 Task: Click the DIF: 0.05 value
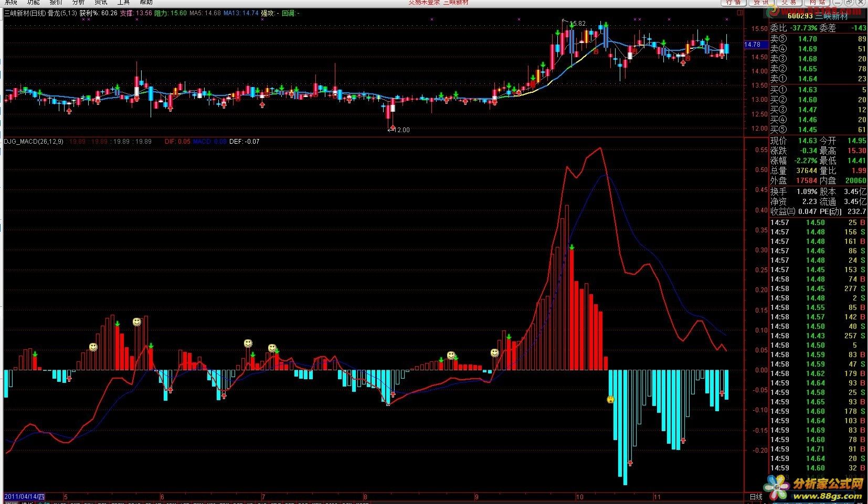pos(177,142)
